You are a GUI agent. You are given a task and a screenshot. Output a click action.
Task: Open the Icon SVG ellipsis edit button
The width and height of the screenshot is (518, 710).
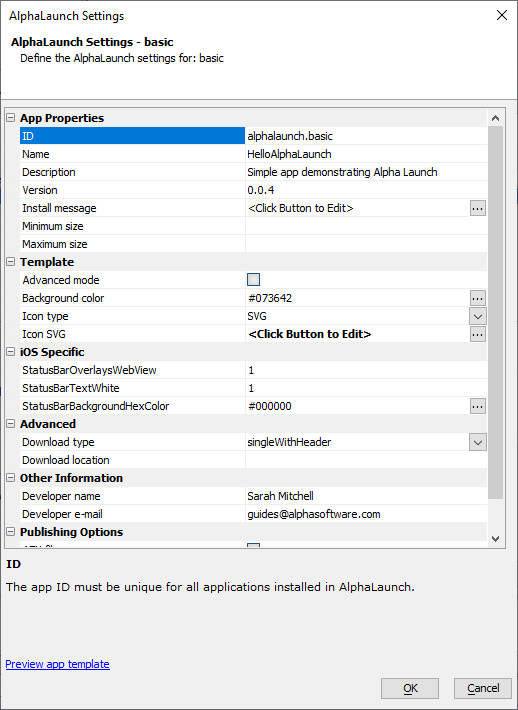click(477, 335)
